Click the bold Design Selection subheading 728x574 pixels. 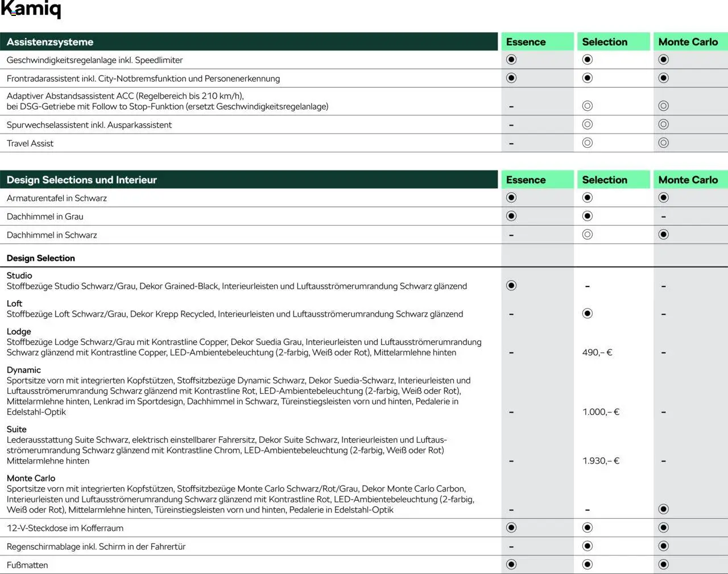tap(41, 258)
